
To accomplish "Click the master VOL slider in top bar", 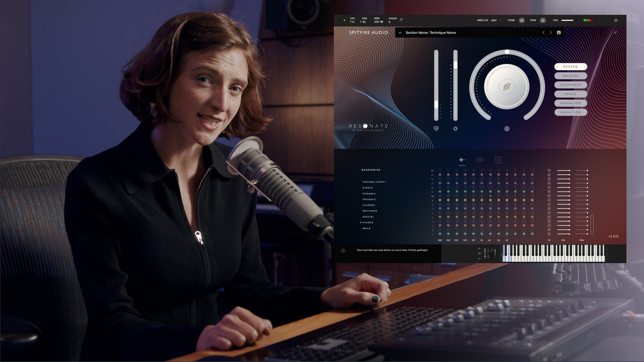I will [x=568, y=20].
